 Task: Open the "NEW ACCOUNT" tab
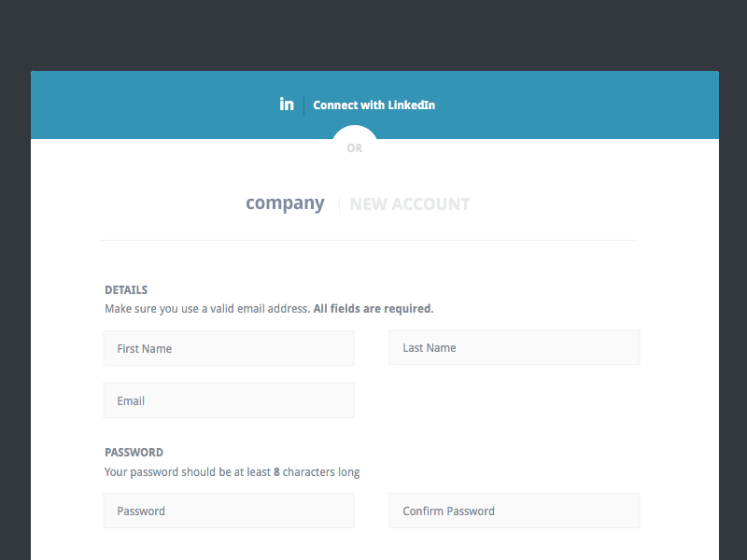[x=409, y=203]
